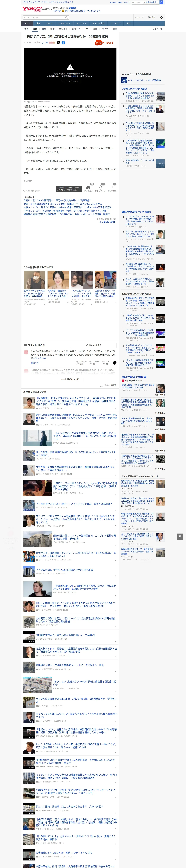Open トピックス一覧 link
Screen dimensions: 186x868
[155, 29]
